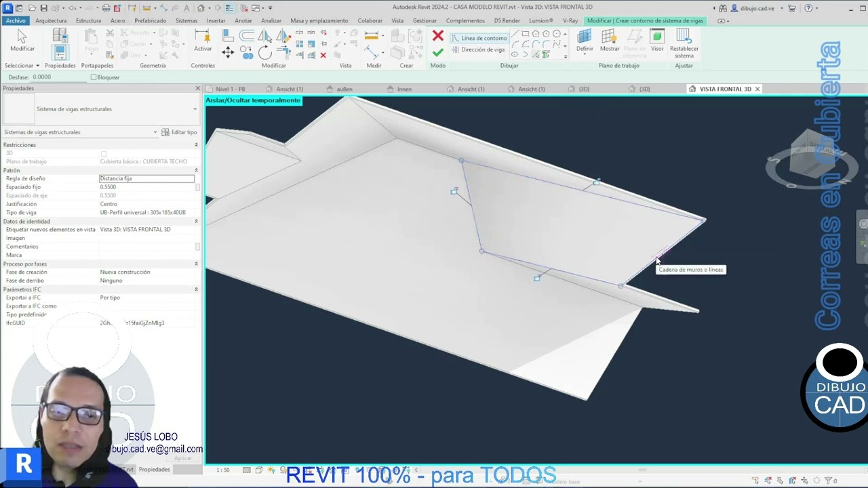Select the Copy tool icon
Image resolution: width=868 pixels, height=488 pixels.
(x=246, y=53)
